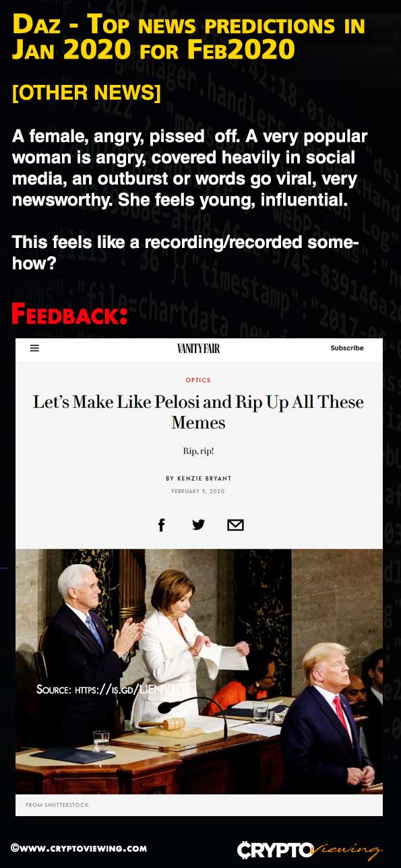Click the Subscribe link
This screenshot has width=401, height=868.
click(347, 348)
